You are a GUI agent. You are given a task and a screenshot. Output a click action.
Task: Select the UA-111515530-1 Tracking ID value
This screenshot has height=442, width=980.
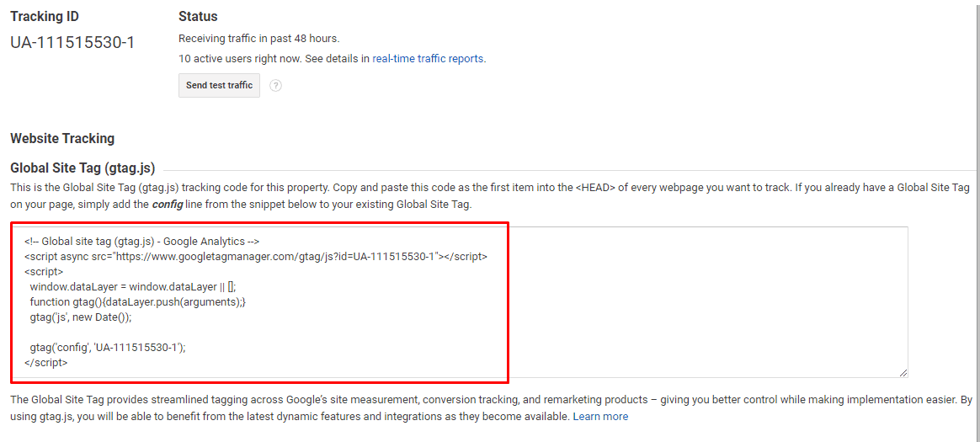click(72, 42)
